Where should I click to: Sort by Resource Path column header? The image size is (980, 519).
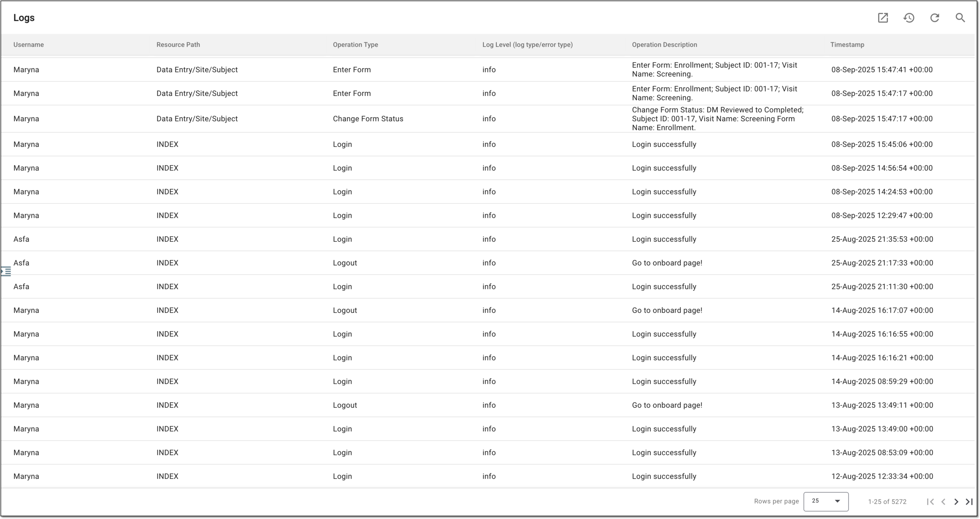[178, 45]
